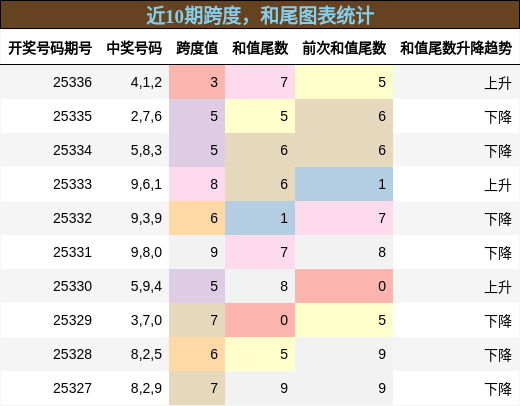Select issue number 25332
Viewport: 520px width, 406px height.
point(72,218)
